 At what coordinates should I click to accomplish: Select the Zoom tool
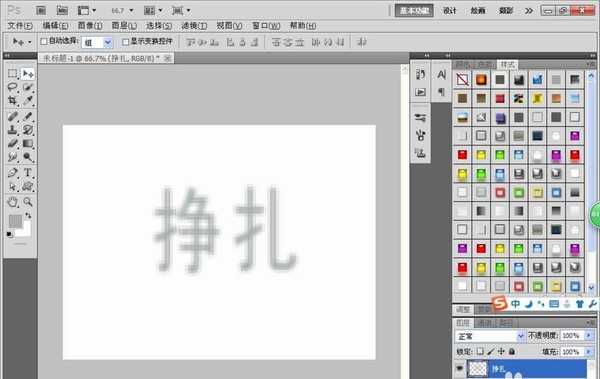click(x=28, y=202)
